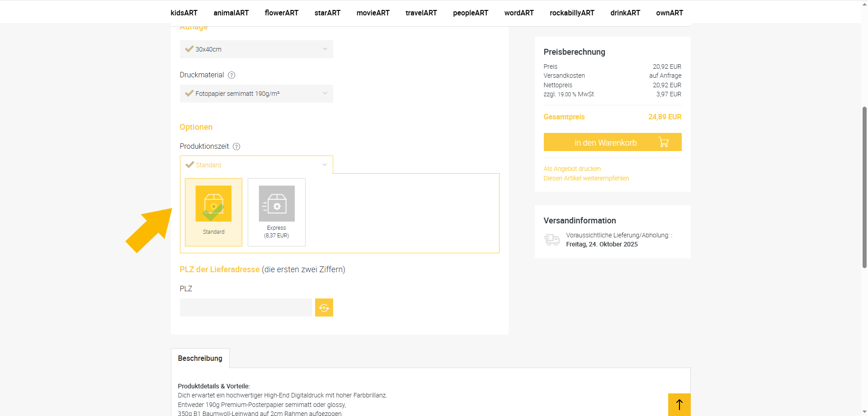Click the Produktionszeit help question mark icon
Image resolution: width=868 pixels, height=416 pixels.
[236, 147]
